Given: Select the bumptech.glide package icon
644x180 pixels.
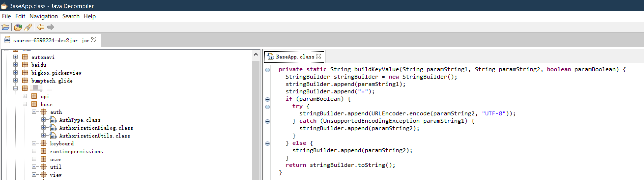Looking at the screenshot, I should point(25,80).
